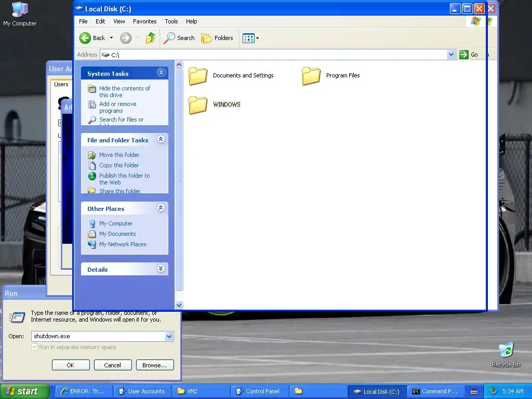
Task: Select the Documents and Settings folder icon
Action: point(198,76)
